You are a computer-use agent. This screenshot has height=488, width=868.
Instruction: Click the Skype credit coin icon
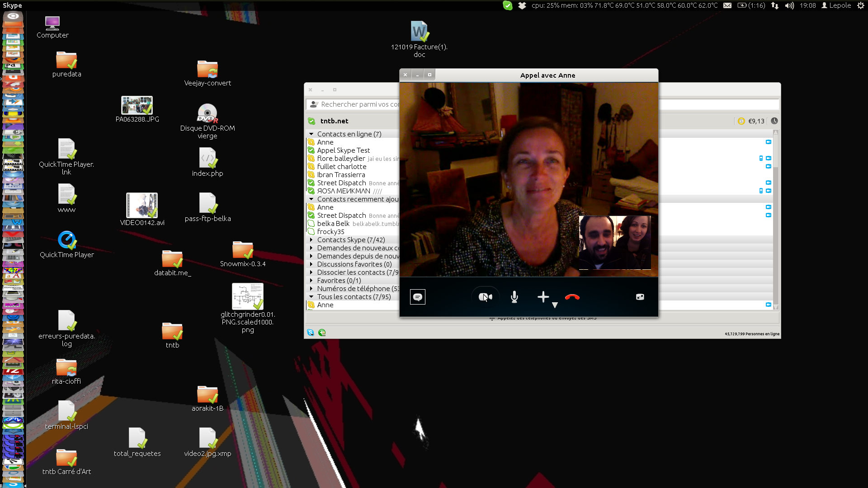[741, 121]
